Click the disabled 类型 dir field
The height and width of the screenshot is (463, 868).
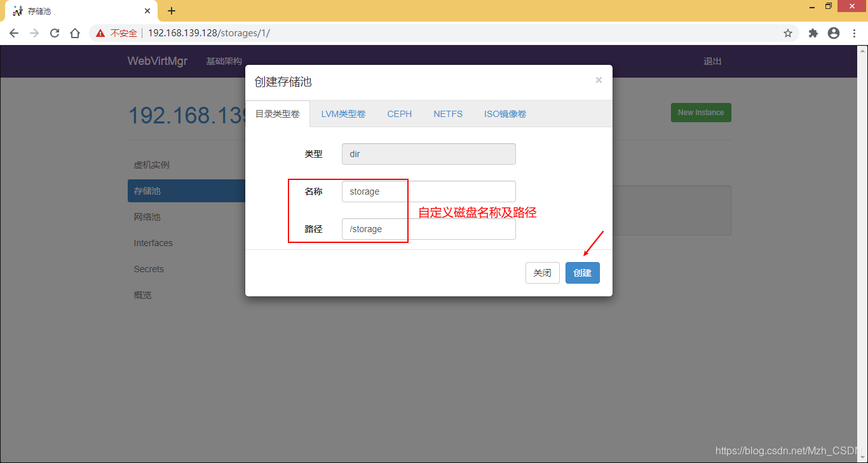[x=429, y=154]
